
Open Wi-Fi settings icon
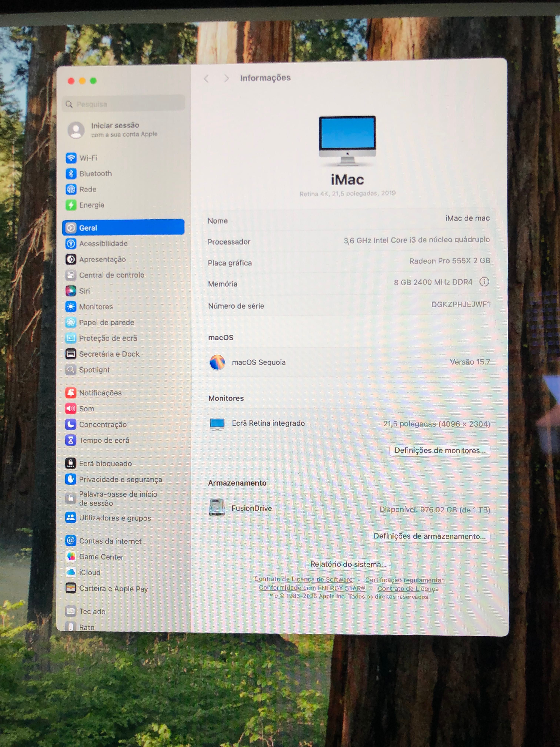[x=71, y=158]
